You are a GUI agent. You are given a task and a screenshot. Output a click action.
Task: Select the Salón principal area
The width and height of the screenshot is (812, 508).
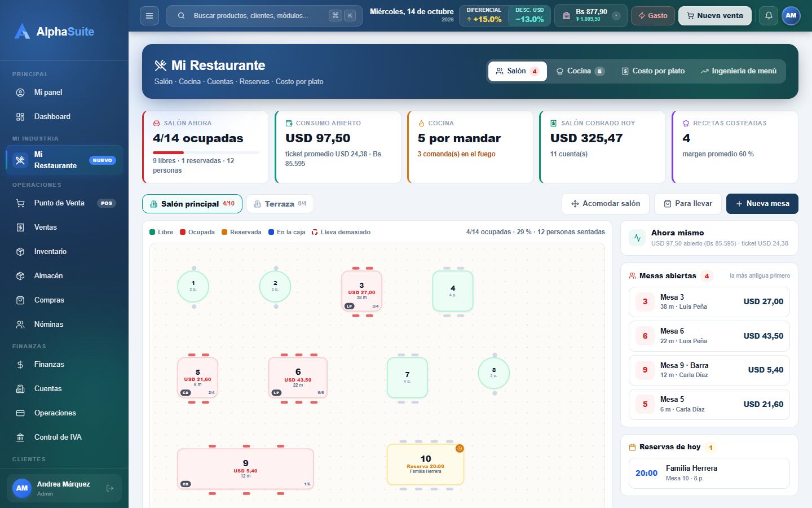(x=192, y=204)
